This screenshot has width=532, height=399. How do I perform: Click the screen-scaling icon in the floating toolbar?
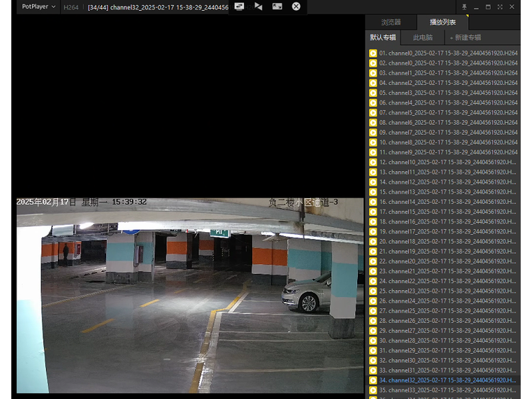[277, 7]
